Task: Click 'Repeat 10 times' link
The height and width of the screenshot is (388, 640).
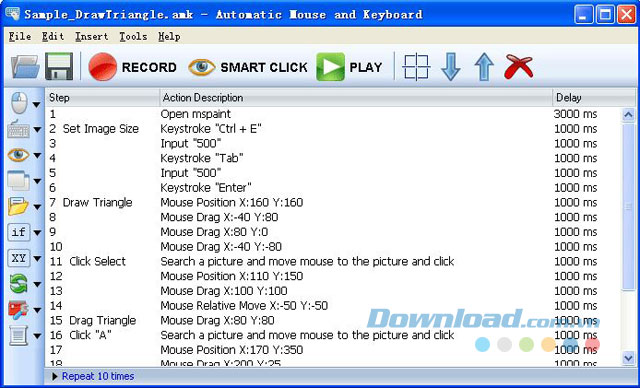Action: [x=98, y=376]
